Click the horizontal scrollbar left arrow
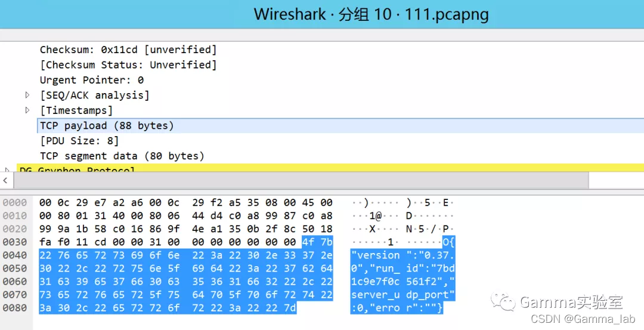 (x=5, y=180)
